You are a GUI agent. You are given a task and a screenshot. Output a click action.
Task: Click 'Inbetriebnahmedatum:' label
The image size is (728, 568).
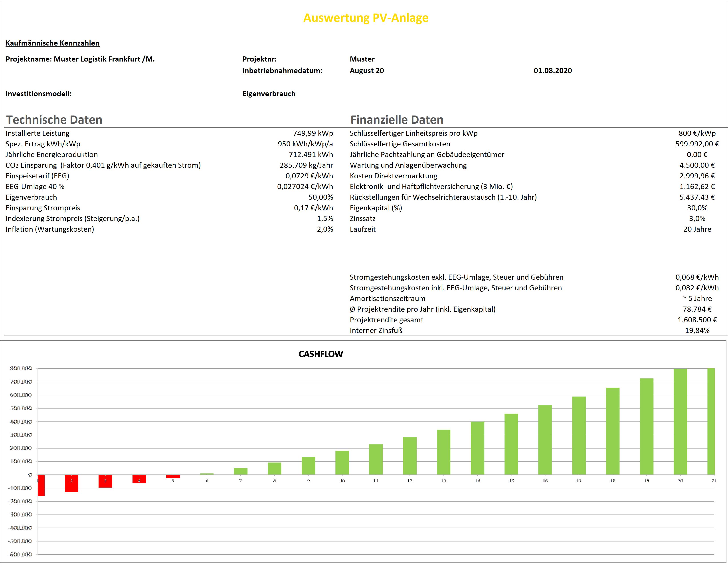(x=282, y=71)
